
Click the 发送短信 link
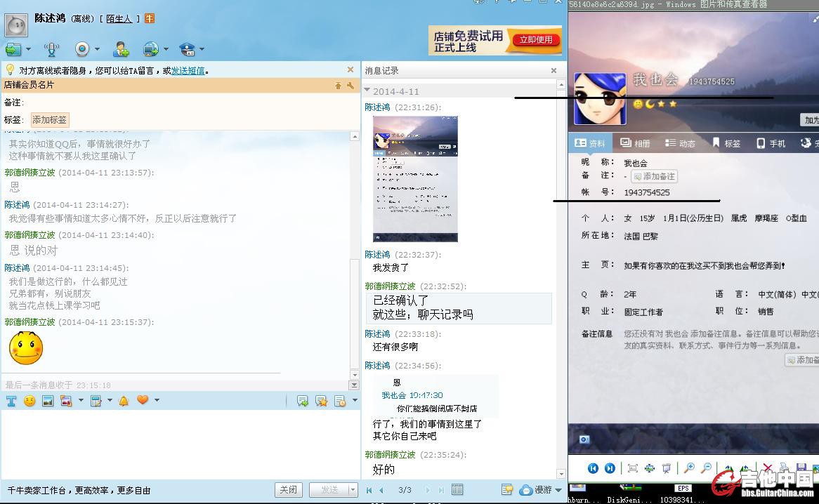[x=188, y=70]
